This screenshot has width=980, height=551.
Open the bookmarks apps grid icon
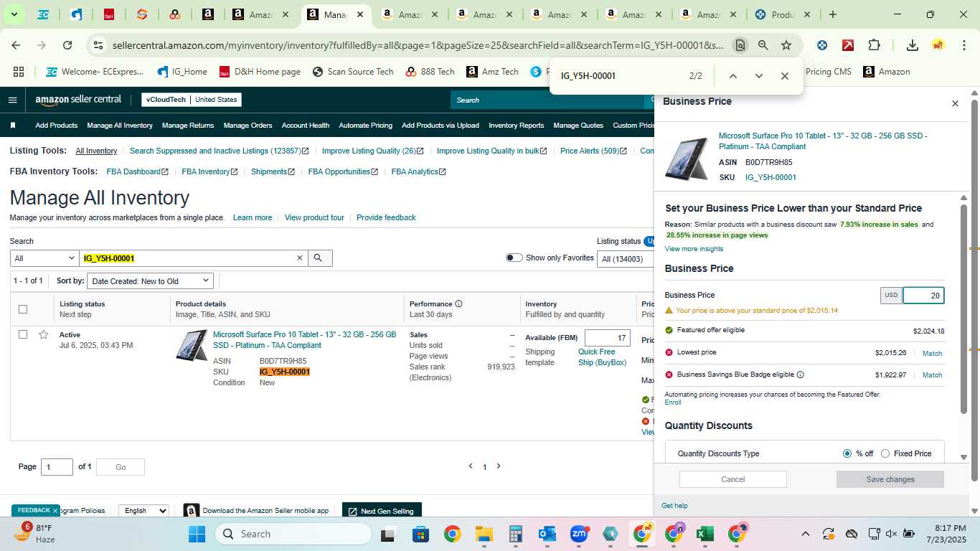pyautogui.click(x=19, y=72)
